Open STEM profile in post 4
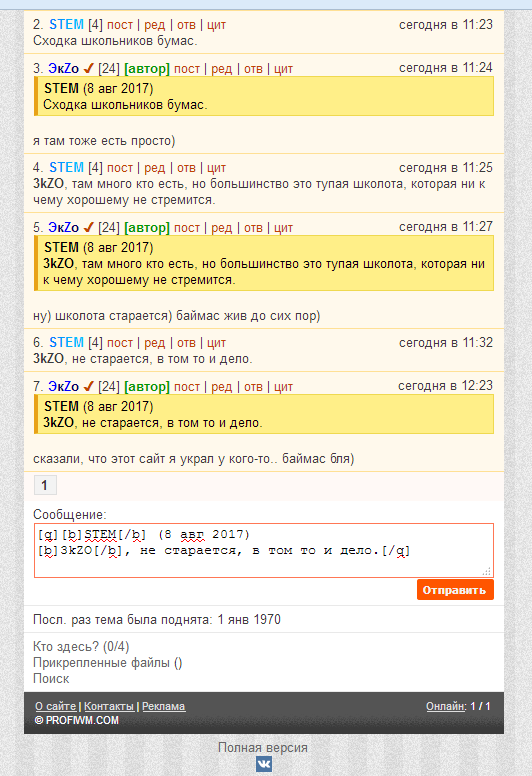Screen dimensions: 532x776 [x=66, y=168]
